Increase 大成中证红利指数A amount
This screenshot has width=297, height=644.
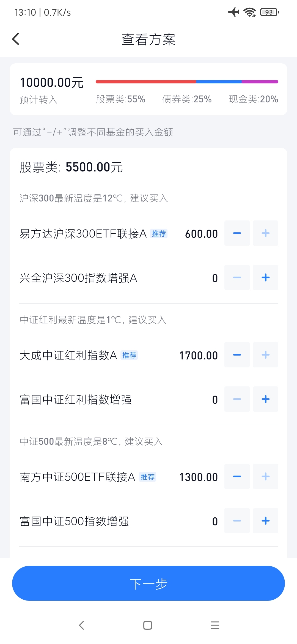[265, 355]
